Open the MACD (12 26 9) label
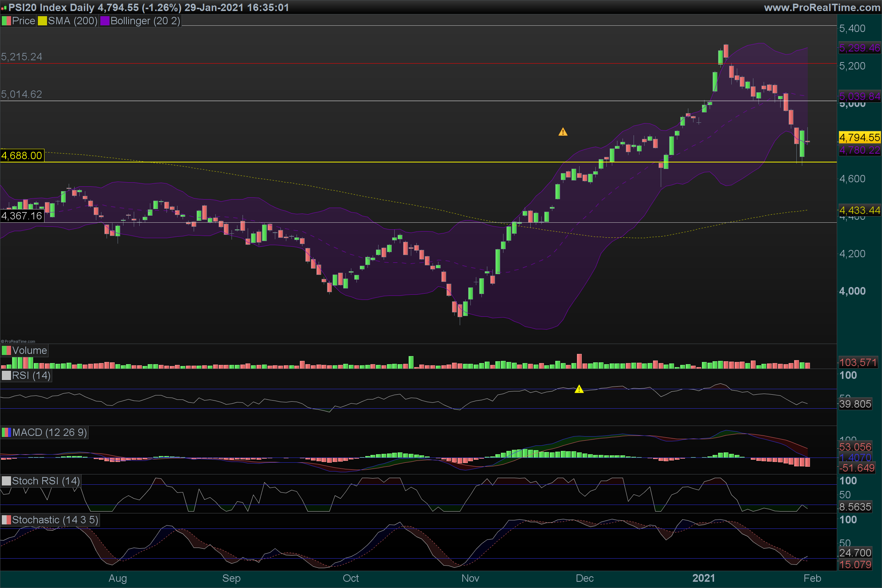 [50, 433]
